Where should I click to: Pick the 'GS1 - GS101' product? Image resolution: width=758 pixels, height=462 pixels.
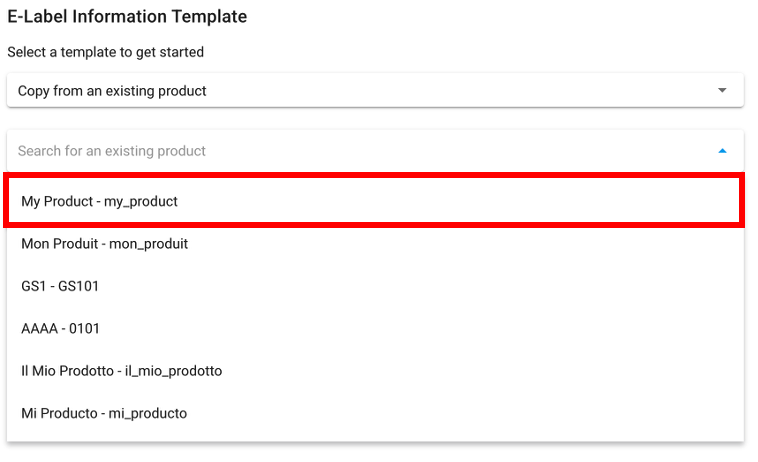tap(60, 286)
